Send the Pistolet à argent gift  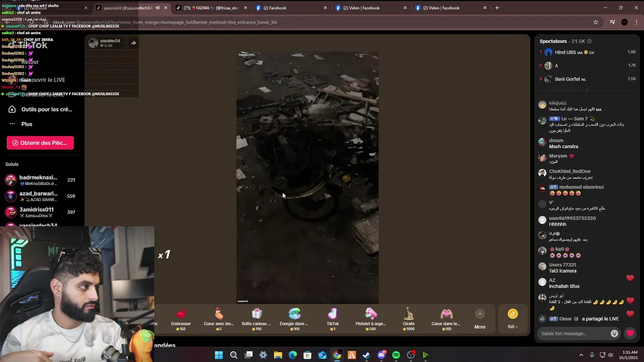[x=371, y=319]
